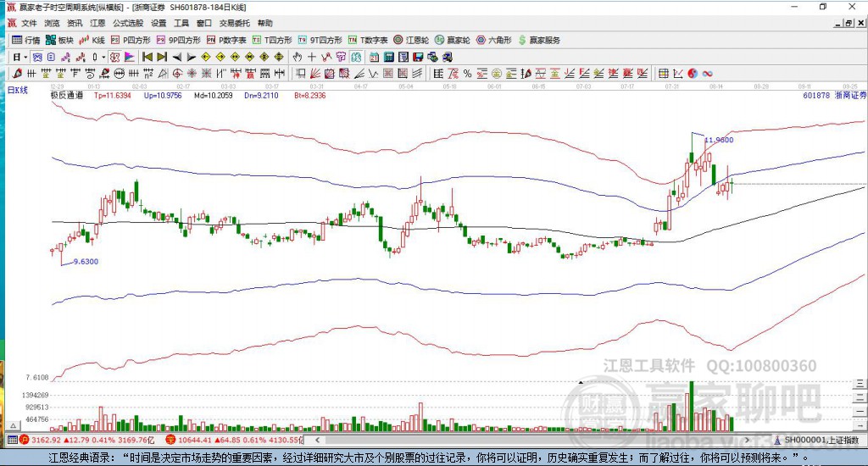Open the 窗口 menu

click(203, 23)
